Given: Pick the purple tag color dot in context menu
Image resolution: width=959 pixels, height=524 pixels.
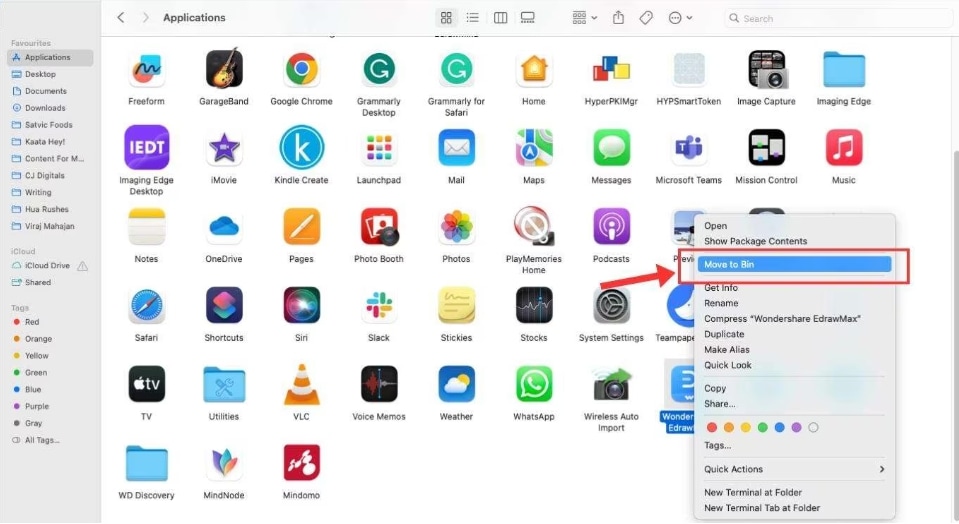Looking at the screenshot, I should click(x=796, y=427).
